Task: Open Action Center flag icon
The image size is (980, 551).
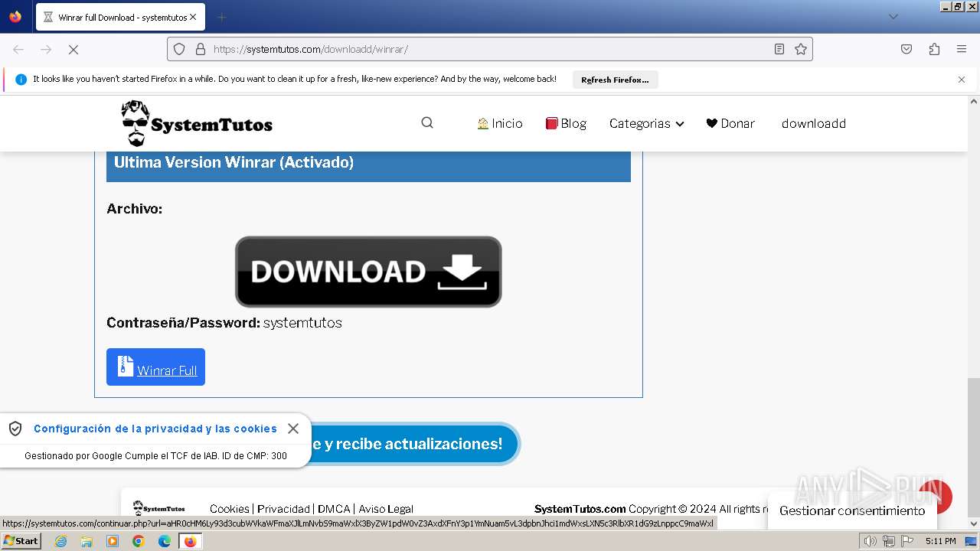Action: coord(906,541)
